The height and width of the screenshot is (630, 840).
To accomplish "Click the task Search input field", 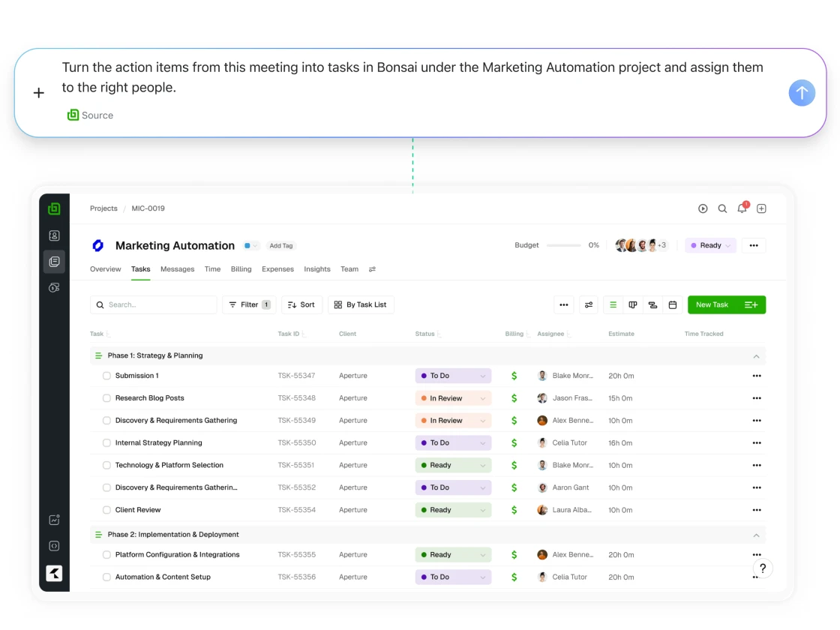I will click(153, 304).
